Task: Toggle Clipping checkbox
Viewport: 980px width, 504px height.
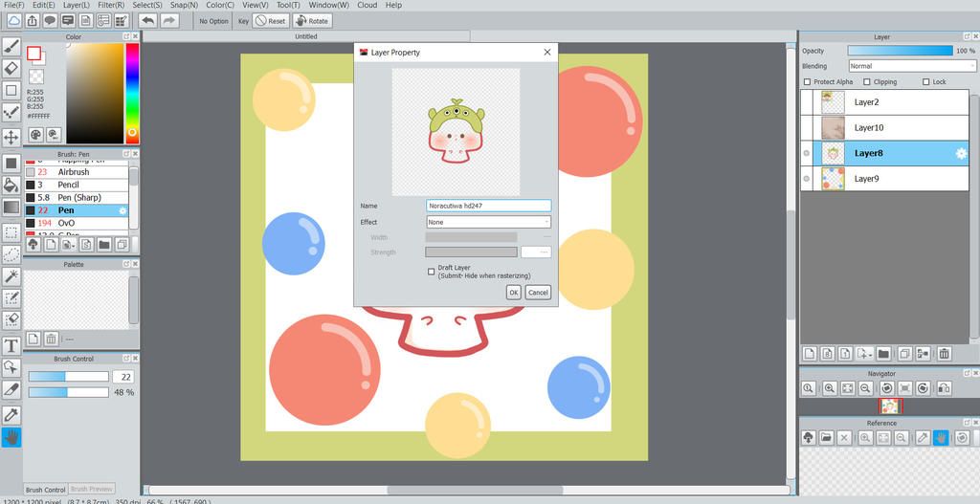Action: [867, 82]
